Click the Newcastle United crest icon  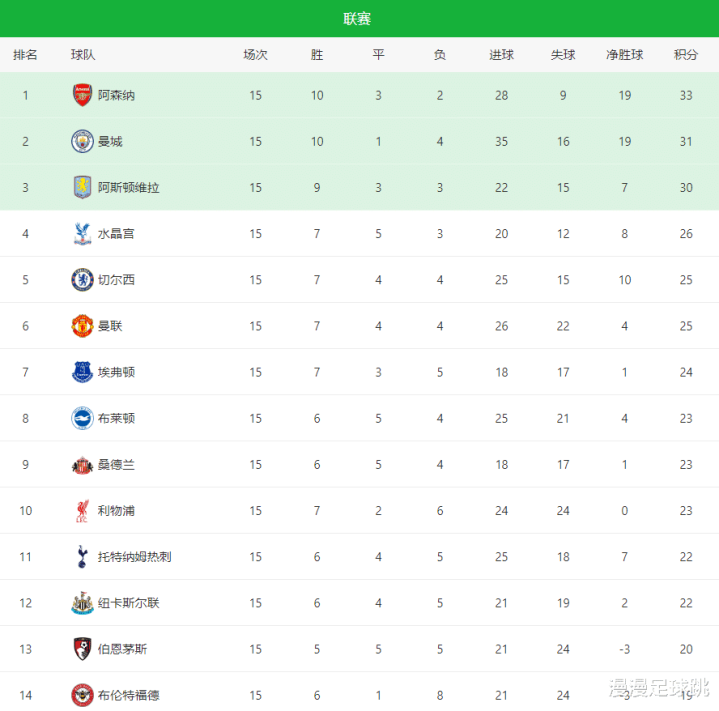pos(82,602)
